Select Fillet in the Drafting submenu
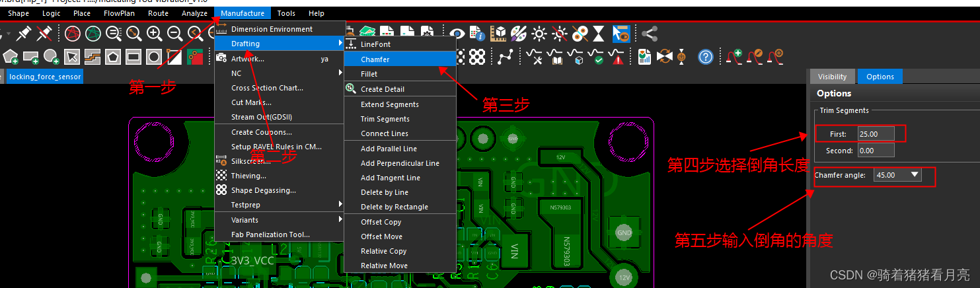This screenshot has width=980, height=288. pyautogui.click(x=400, y=74)
